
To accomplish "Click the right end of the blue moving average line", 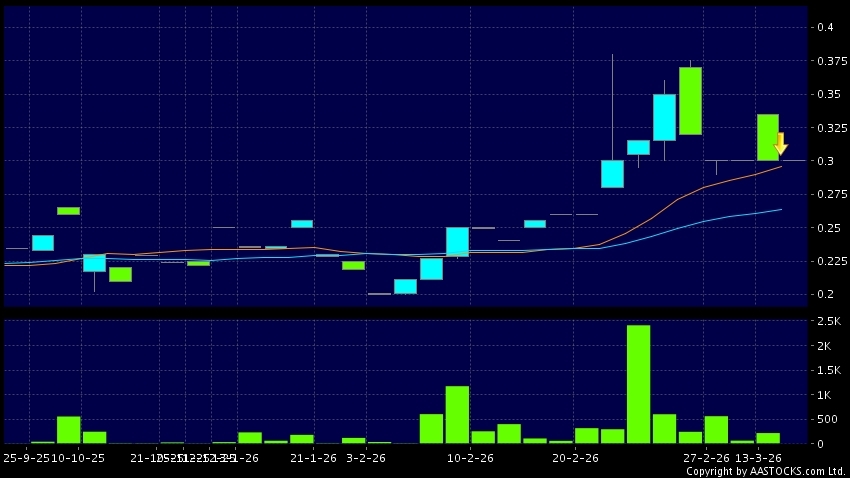I will pyautogui.click(x=781, y=209).
